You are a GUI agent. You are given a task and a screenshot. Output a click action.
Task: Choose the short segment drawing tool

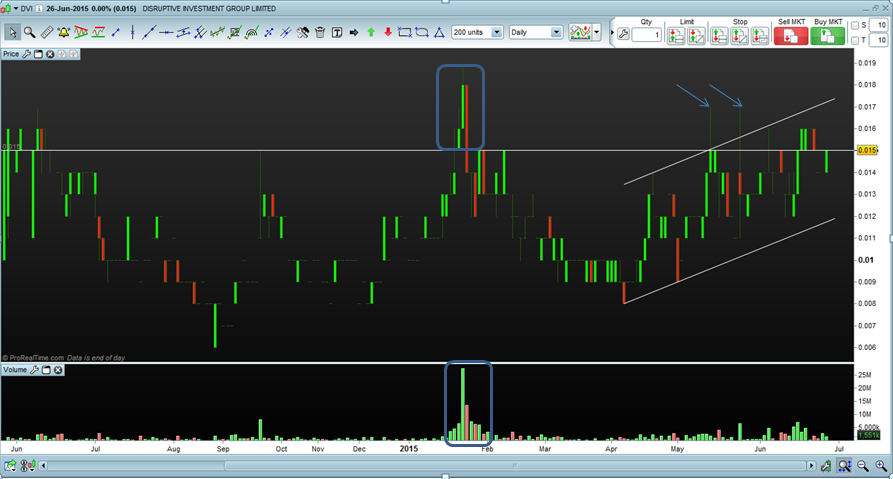pyautogui.click(x=116, y=32)
